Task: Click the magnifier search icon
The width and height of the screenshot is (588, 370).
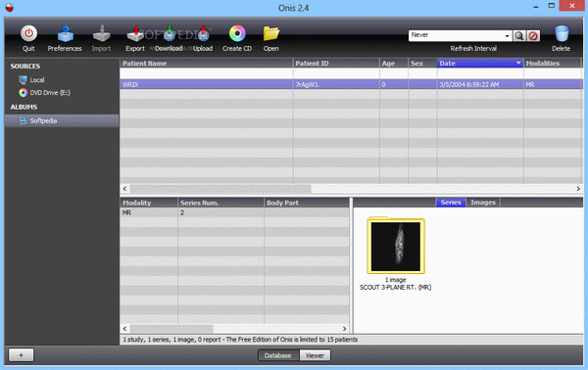Action: [x=519, y=36]
